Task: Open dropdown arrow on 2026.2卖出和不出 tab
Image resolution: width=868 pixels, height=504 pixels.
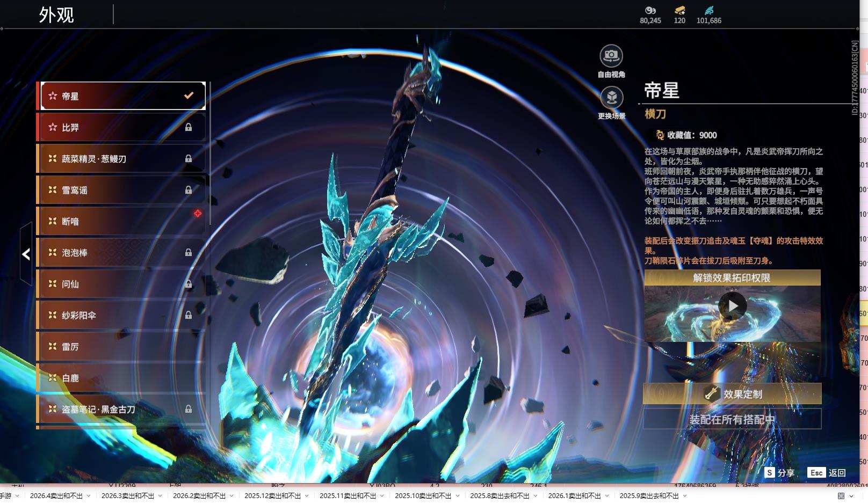Action: click(232, 496)
